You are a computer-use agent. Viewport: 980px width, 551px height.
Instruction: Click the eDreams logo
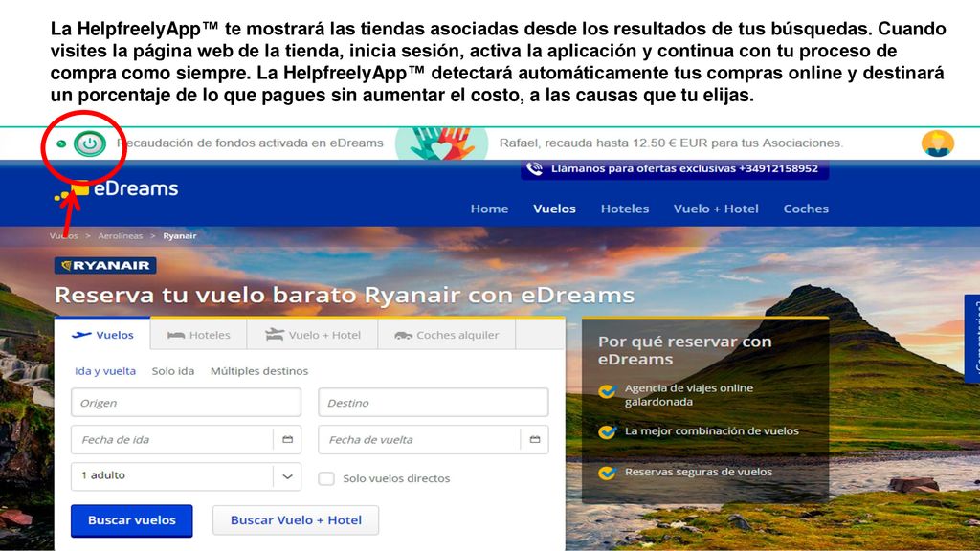[x=118, y=189]
